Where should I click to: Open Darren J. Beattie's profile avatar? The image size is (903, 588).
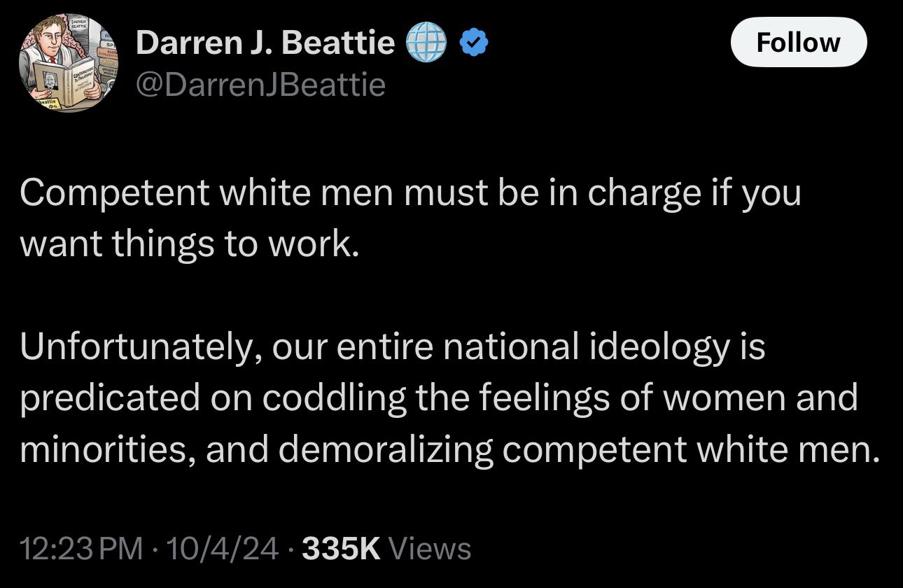[x=69, y=64]
